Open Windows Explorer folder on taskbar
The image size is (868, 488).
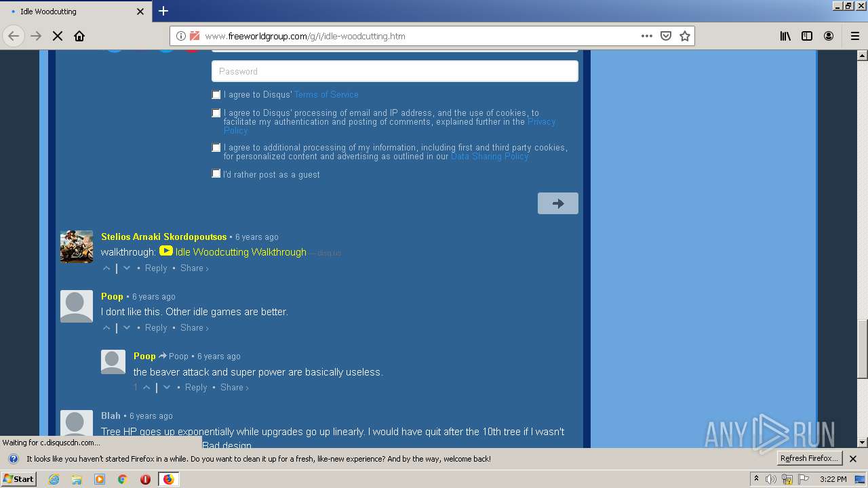click(x=77, y=479)
